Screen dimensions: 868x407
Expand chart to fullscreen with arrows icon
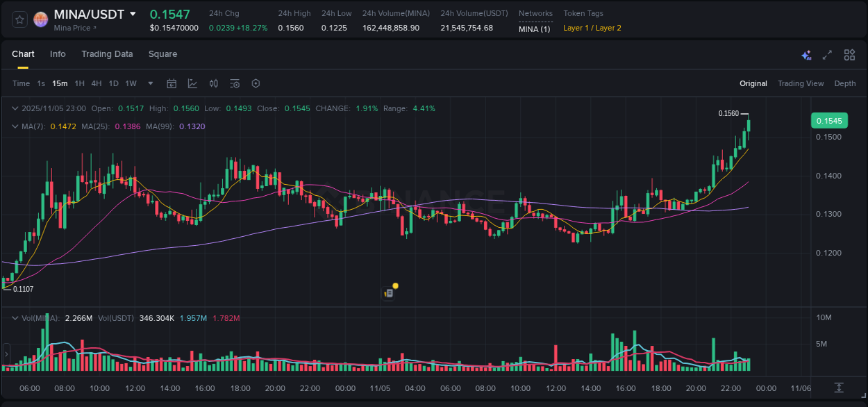827,54
